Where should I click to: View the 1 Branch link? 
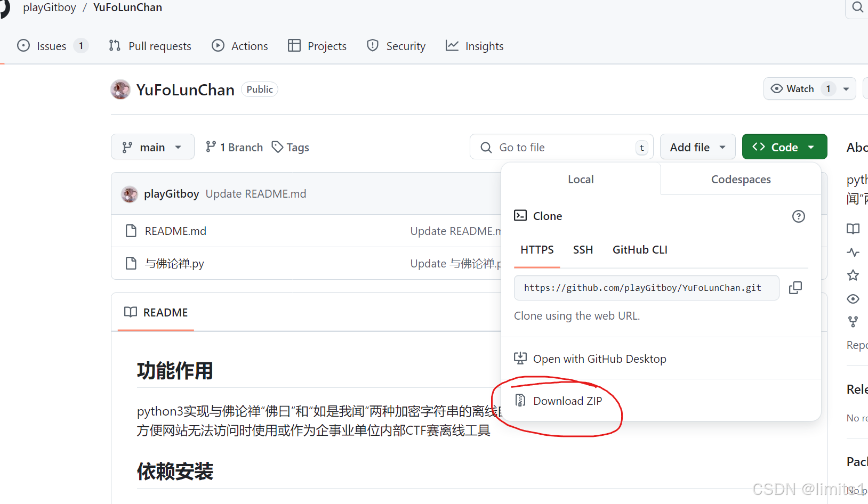coord(234,147)
